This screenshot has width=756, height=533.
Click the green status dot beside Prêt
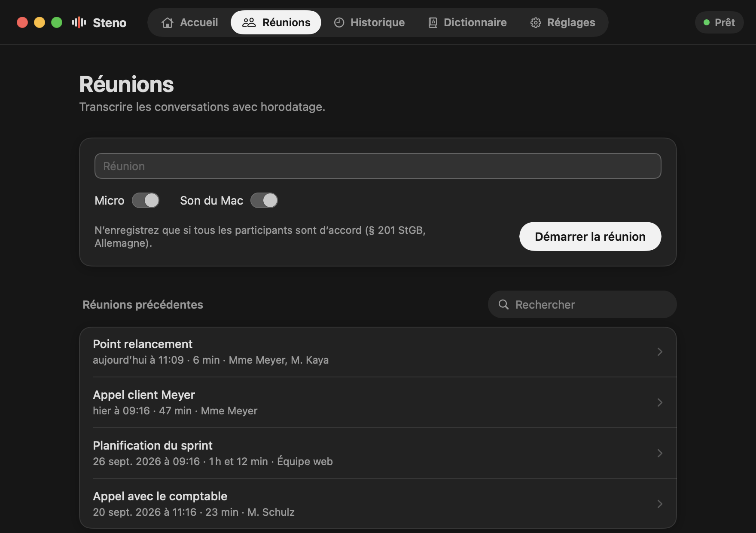click(707, 22)
